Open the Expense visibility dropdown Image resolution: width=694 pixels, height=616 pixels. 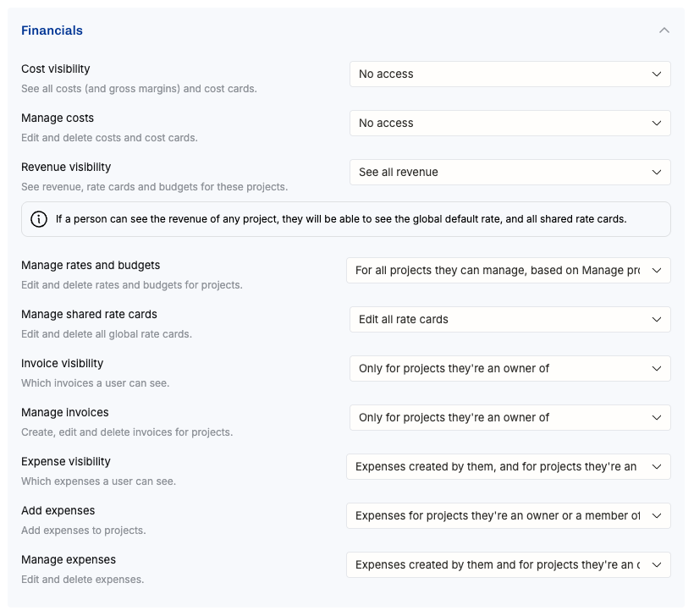click(508, 467)
